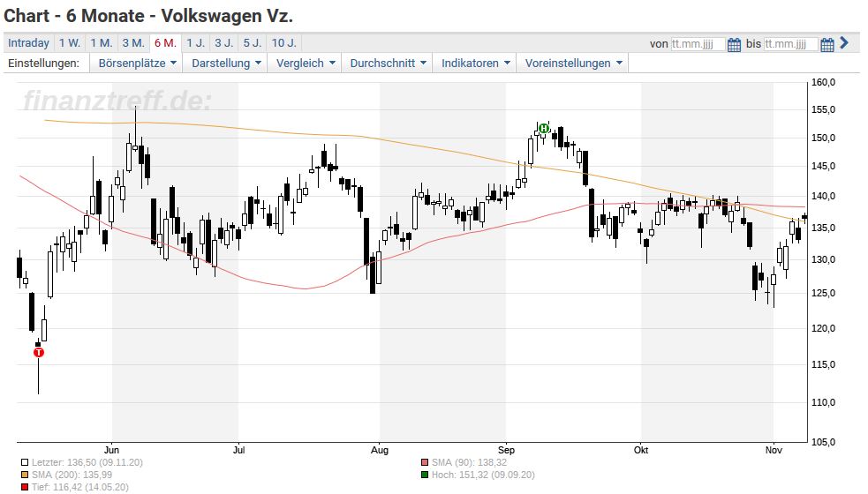Click the '105,0' y-axis price label

pos(823,442)
